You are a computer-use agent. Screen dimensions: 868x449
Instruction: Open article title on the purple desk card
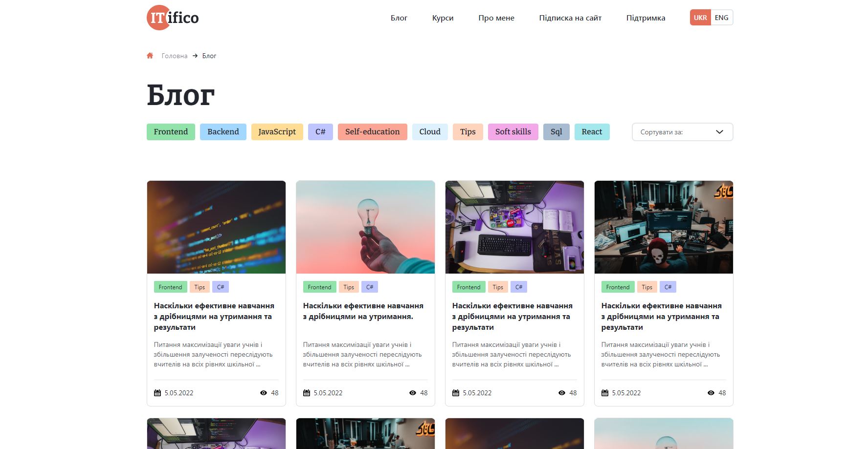pos(512,317)
